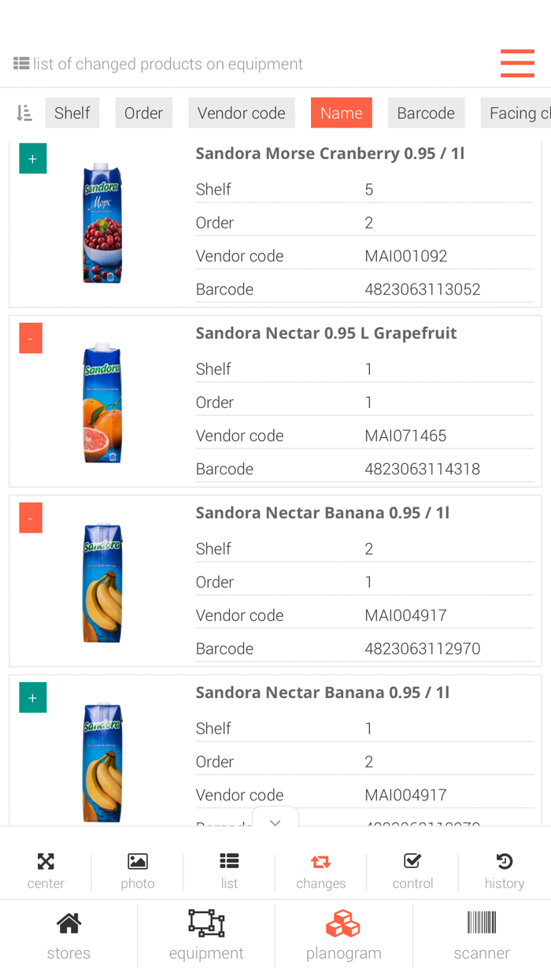Viewport: 551px width, 980px height.
Task: Sort products by Shelf
Action: coord(72,113)
